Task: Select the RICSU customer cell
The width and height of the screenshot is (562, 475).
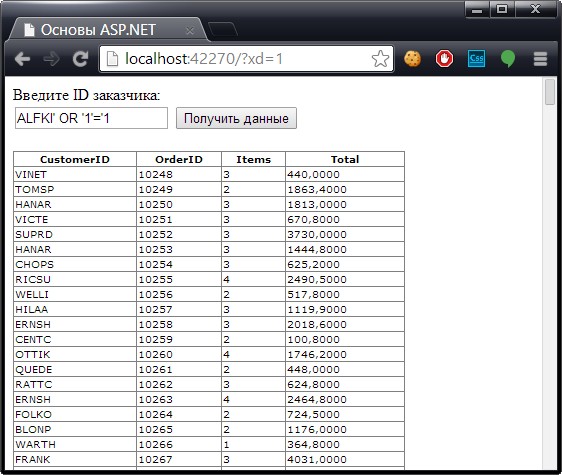Action: tap(75, 279)
